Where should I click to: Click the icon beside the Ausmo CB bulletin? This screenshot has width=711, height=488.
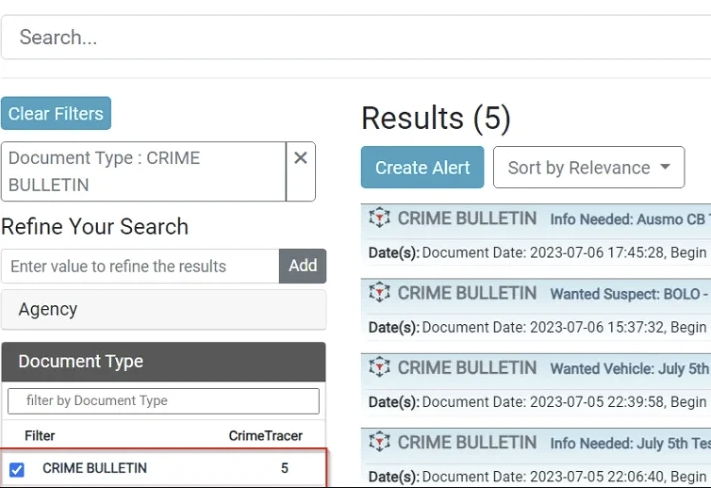click(379, 218)
